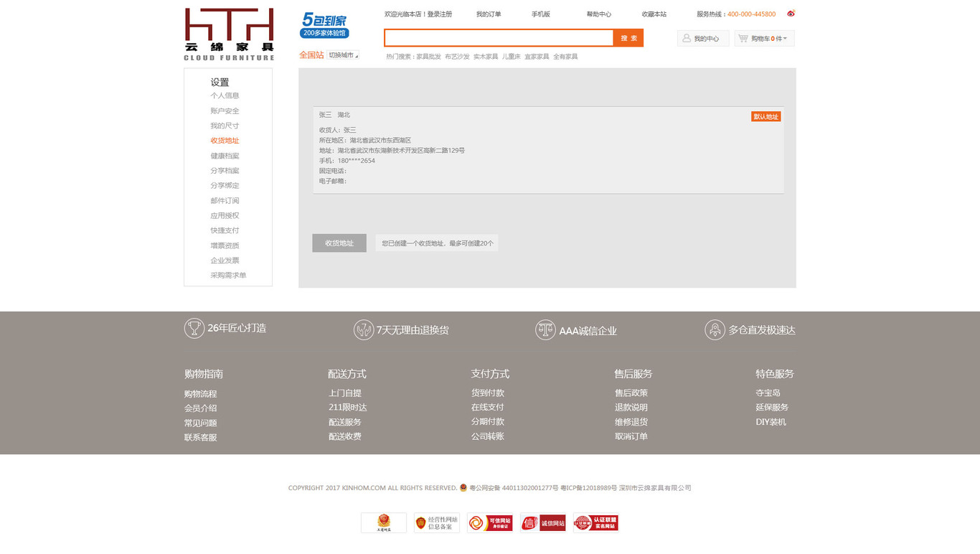Open 账户安全 in settings menu
This screenshot has width=980, height=554.
[225, 111]
